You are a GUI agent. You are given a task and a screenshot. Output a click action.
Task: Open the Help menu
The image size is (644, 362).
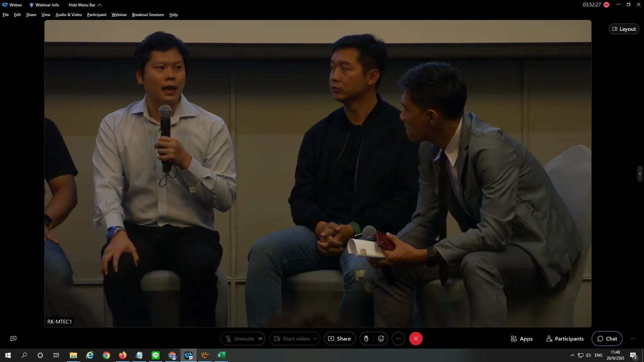[x=173, y=15]
